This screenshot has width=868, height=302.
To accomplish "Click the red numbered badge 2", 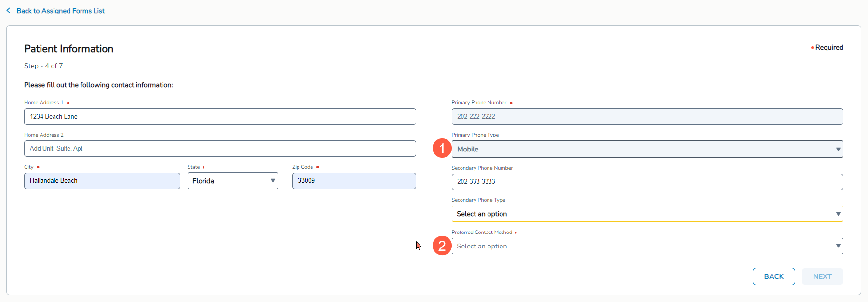I will click(442, 246).
